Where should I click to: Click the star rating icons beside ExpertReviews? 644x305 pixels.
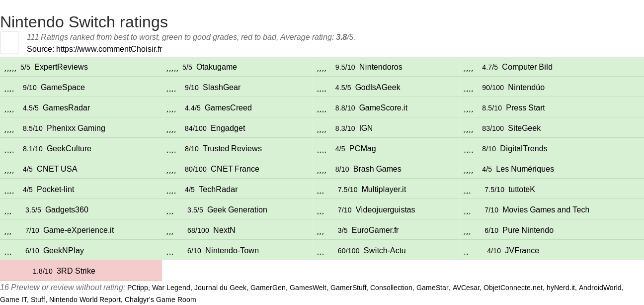pyautogui.click(x=10, y=68)
